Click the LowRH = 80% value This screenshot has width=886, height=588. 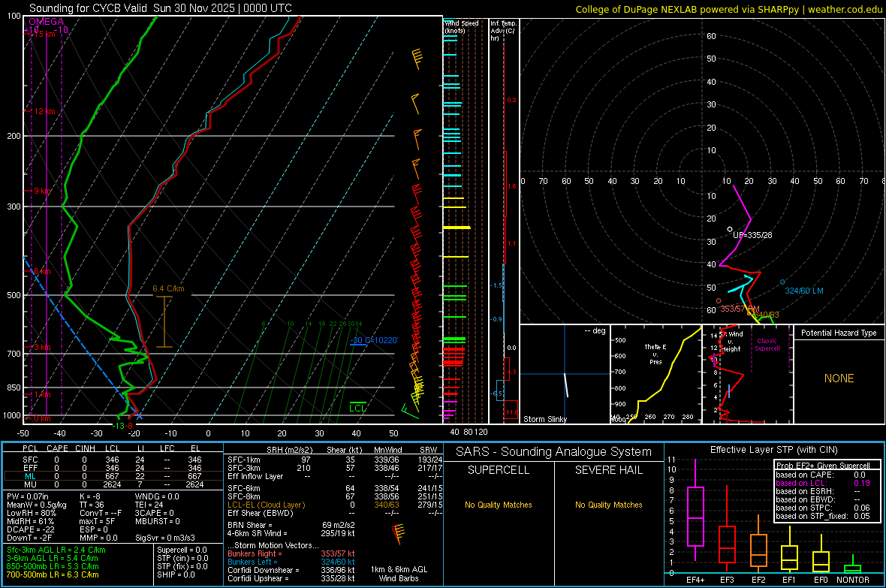[31, 514]
